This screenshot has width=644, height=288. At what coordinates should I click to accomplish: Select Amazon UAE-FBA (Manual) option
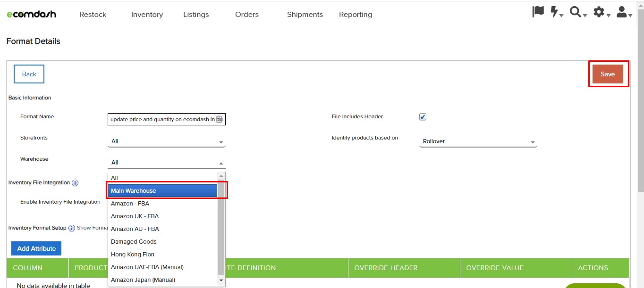(x=163, y=267)
